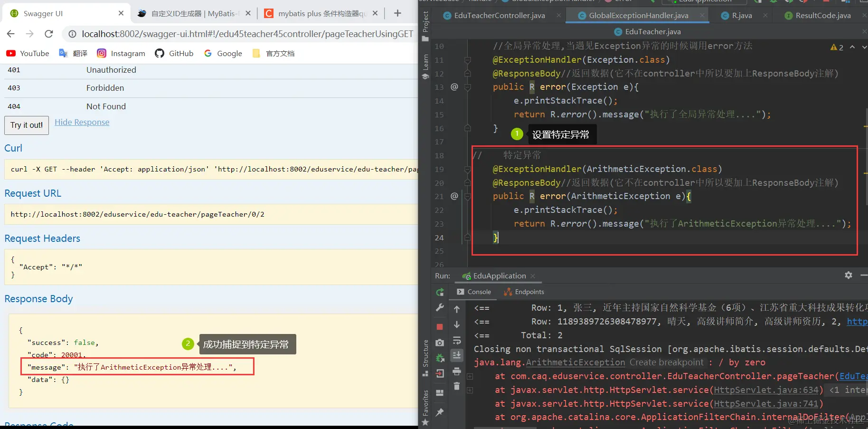Viewport: 868px width, 429px height.
Task: Open the Structure tool window
Action: click(x=425, y=358)
